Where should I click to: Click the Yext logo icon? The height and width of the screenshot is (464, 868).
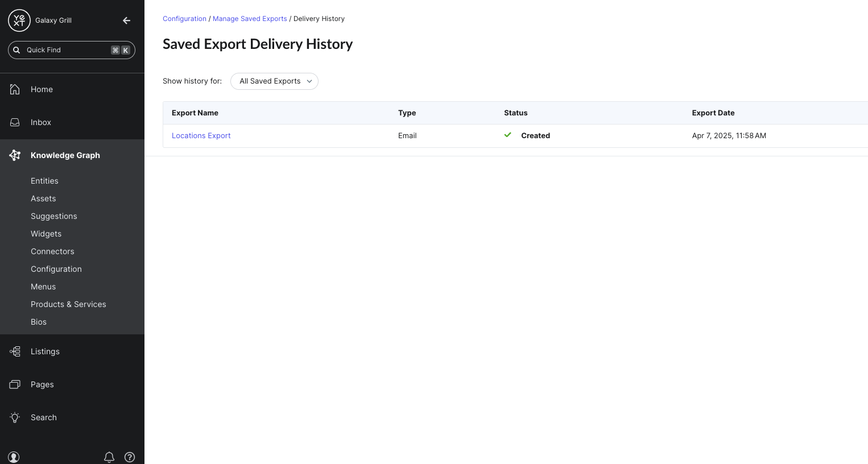point(19,20)
